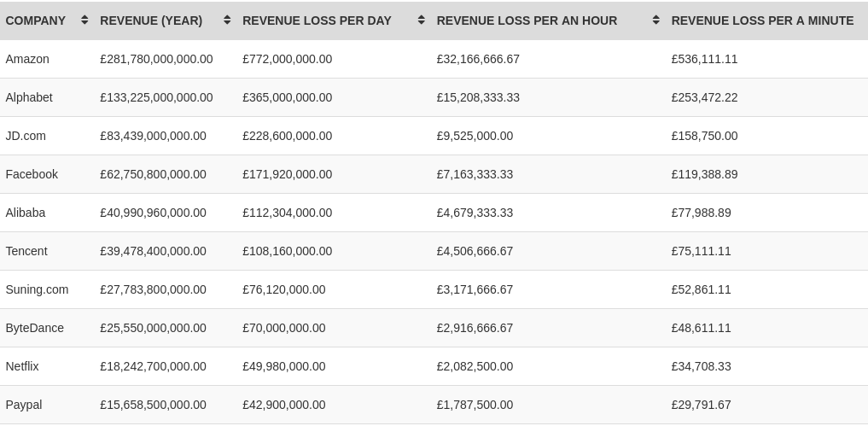868x426 pixels.
Task: Click the Revenue Loss Per A Minute header
Action: [762, 20]
